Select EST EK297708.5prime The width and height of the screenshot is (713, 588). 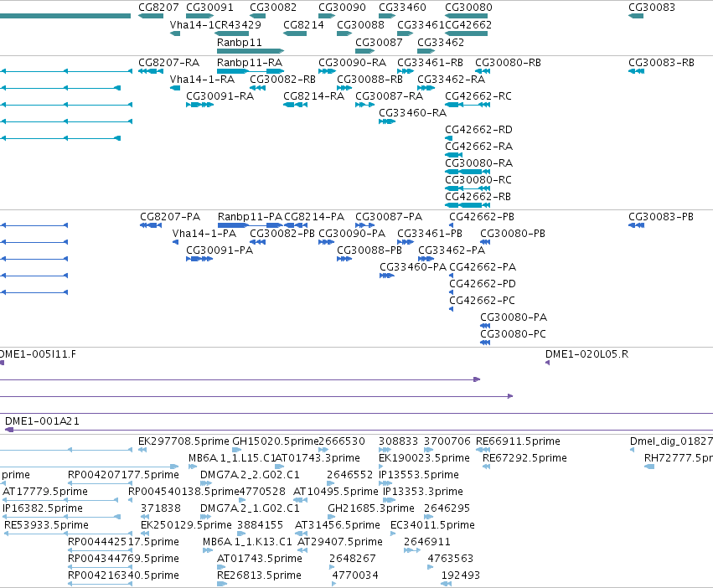click(x=183, y=441)
